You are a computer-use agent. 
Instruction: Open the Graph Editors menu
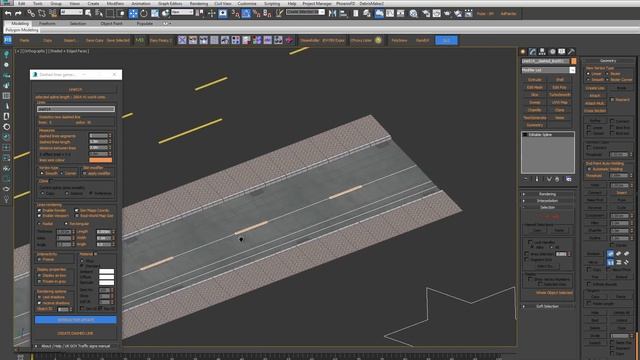point(170,3)
